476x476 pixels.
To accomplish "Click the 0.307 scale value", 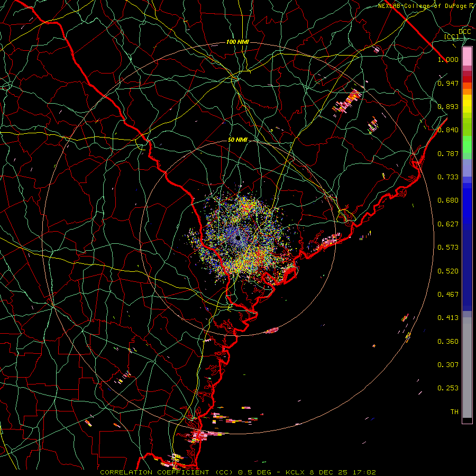I will pyautogui.click(x=448, y=364).
